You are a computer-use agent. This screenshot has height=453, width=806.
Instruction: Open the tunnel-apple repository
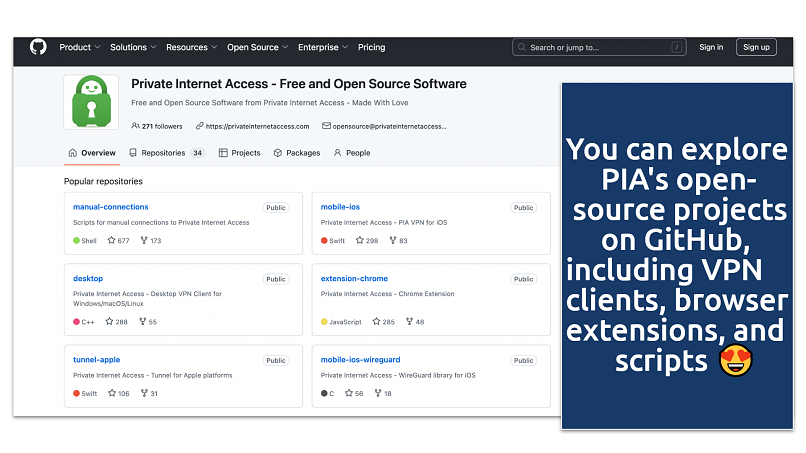(97, 359)
